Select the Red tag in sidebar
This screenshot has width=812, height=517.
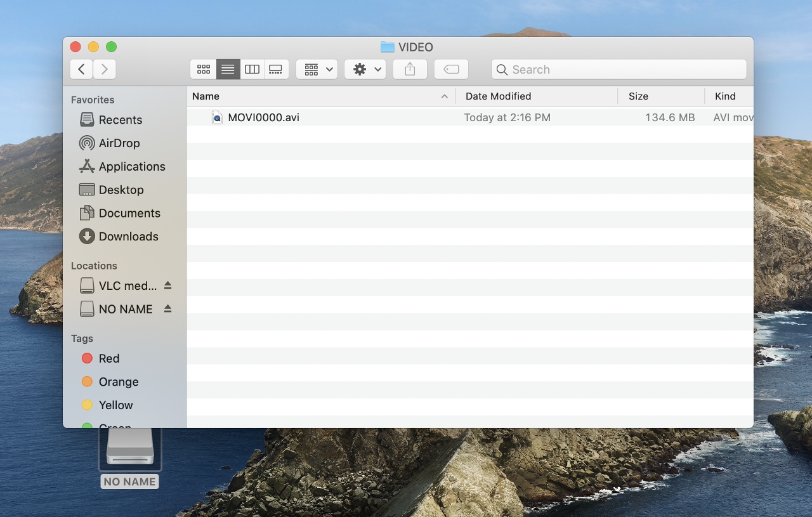[108, 358]
